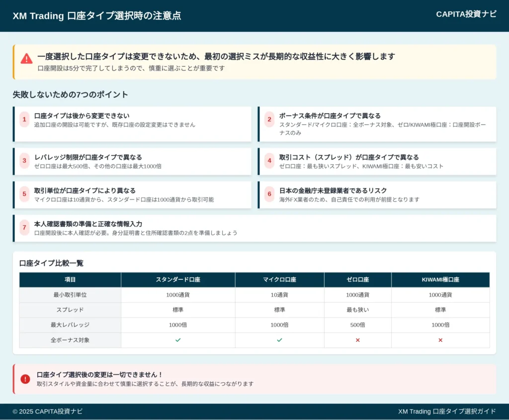Screen dimensions: 509x420
Task: Click the 最小取引単位 row label
Action: 70,295
